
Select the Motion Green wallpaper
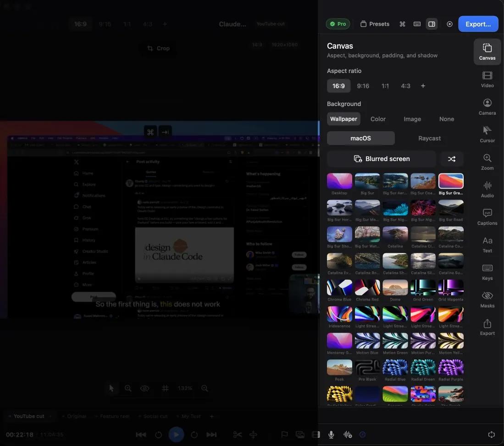[x=395, y=341]
